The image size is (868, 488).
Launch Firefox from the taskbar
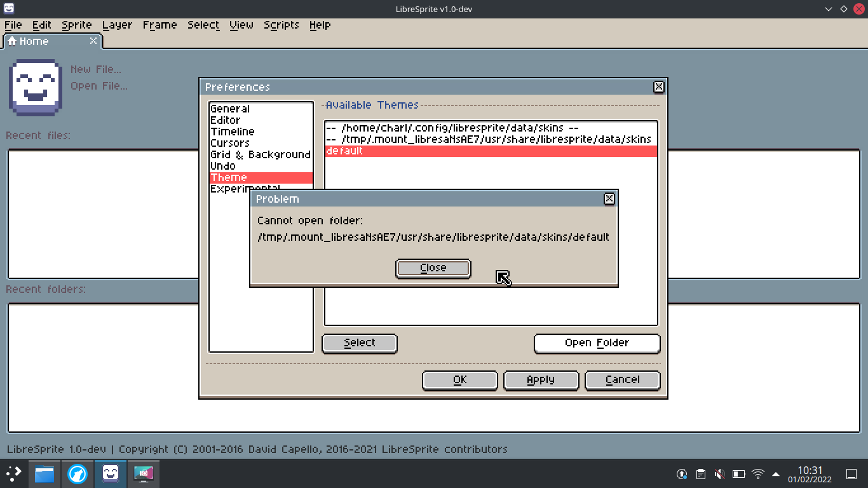(77, 473)
